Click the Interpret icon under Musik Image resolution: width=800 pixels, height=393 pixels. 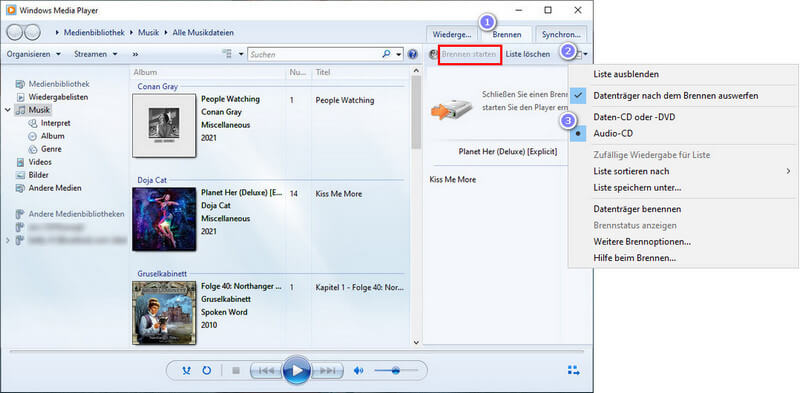pyautogui.click(x=33, y=123)
